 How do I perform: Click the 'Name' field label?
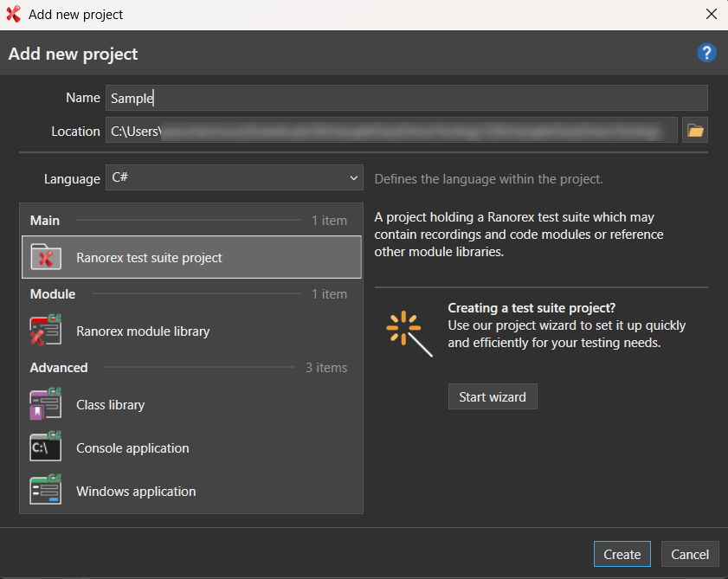83,98
